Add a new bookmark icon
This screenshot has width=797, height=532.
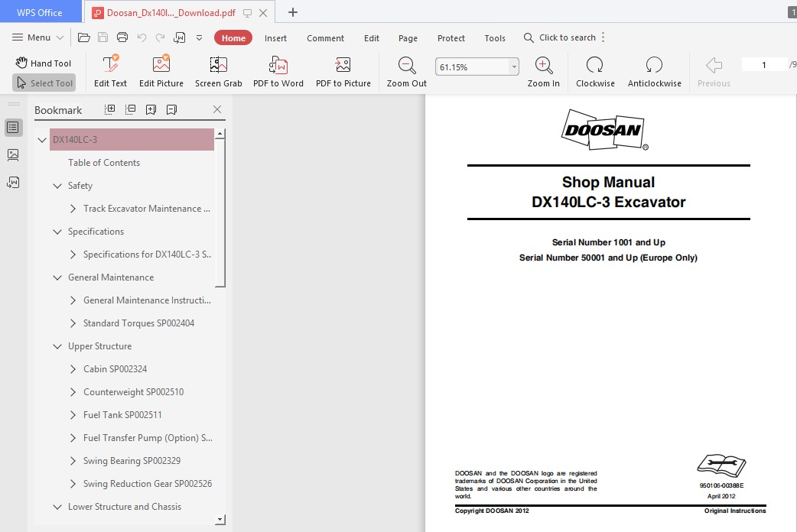click(x=151, y=109)
